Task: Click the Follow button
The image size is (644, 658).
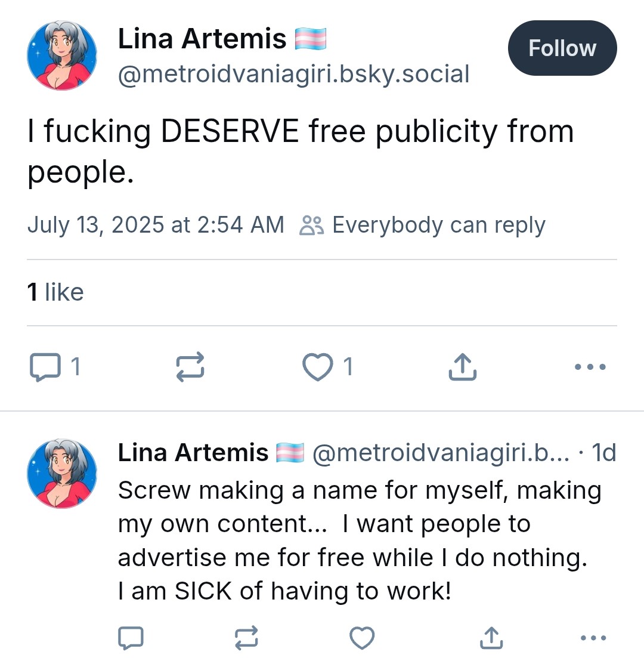Action: point(562,48)
